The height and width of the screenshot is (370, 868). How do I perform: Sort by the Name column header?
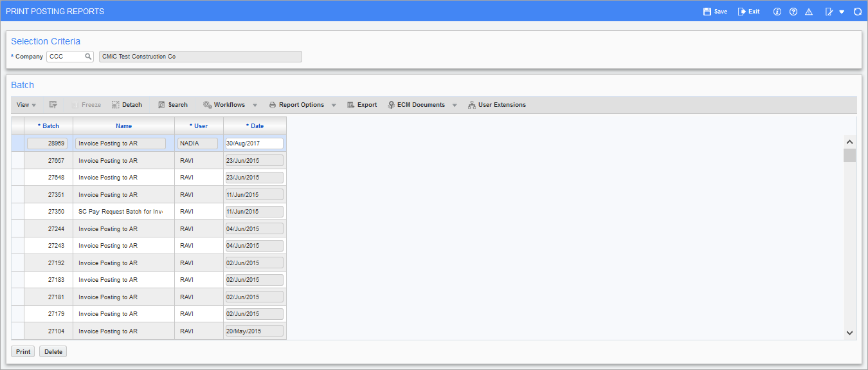[123, 126]
